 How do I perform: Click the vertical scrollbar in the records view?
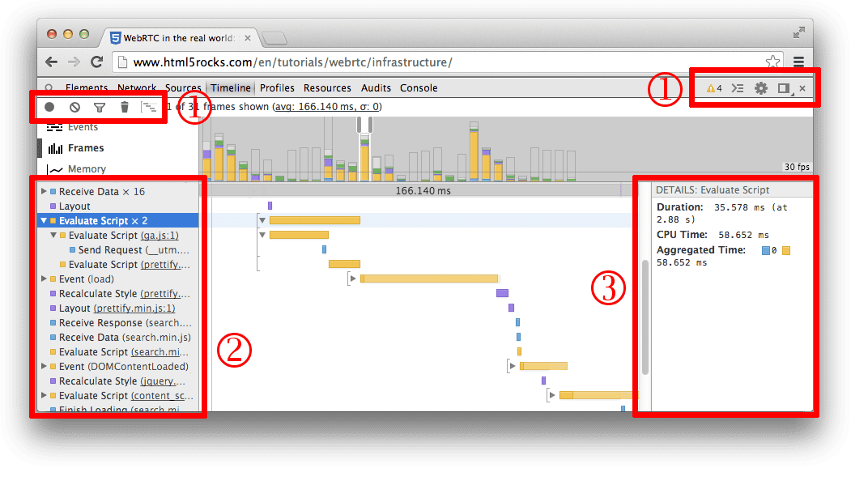[645, 316]
